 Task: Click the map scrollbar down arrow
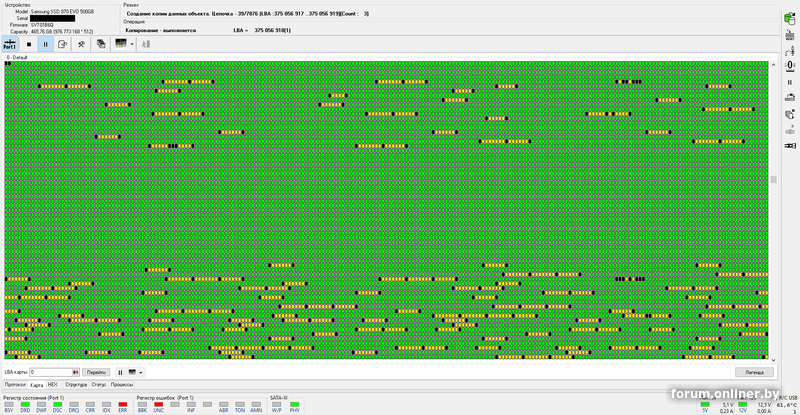point(773,360)
